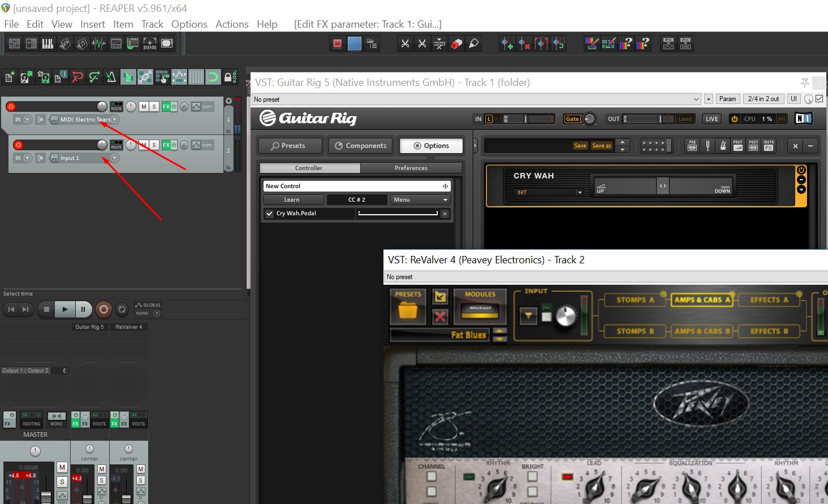Click the New project icon
Image resolution: width=828 pixels, height=504 pixels.
pyautogui.click(x=10, y=77)
